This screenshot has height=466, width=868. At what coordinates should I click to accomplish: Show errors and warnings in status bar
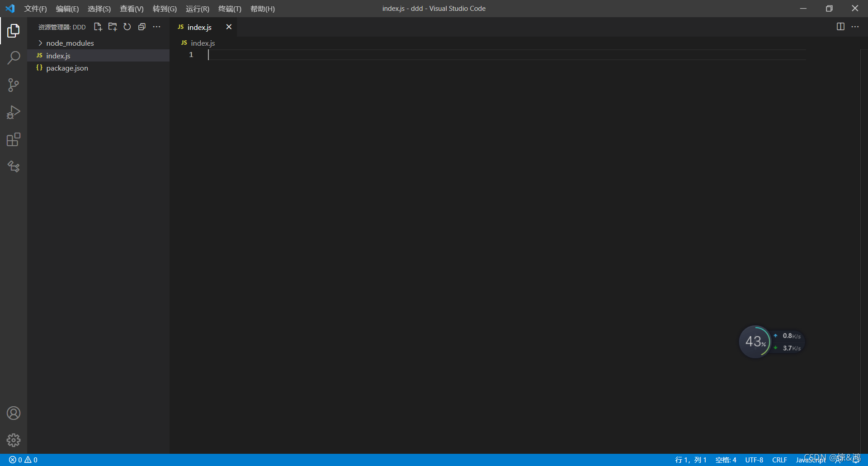(x=23, y=460)
